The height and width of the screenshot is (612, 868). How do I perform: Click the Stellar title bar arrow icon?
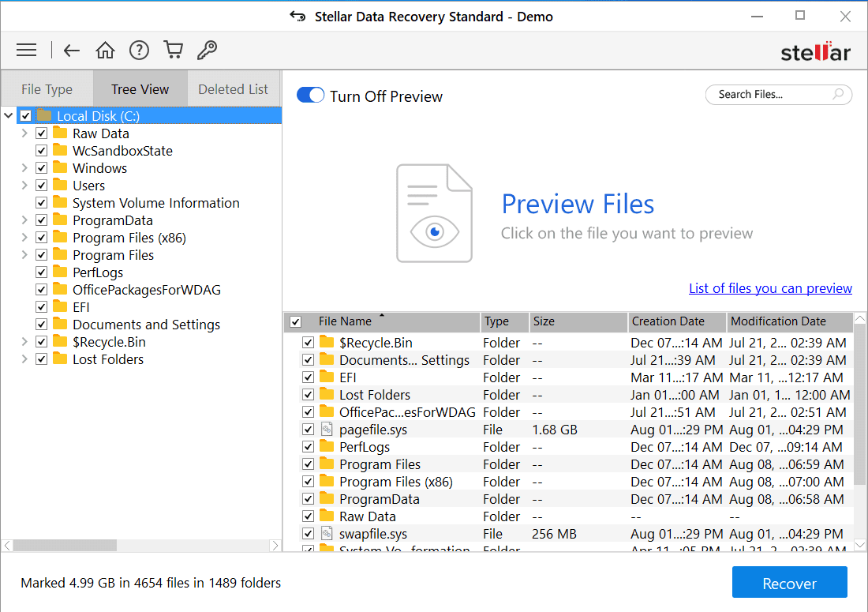pyautogui.click(x=297, y=17)
